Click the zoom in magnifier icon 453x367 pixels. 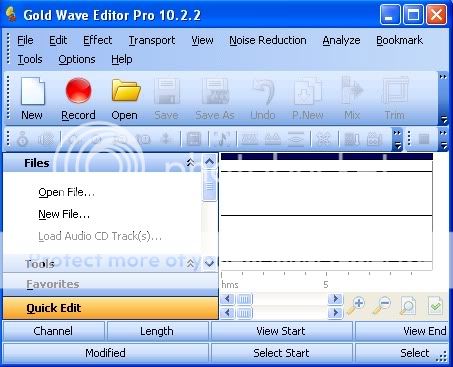pyautogui.click(x=355, y=305)
